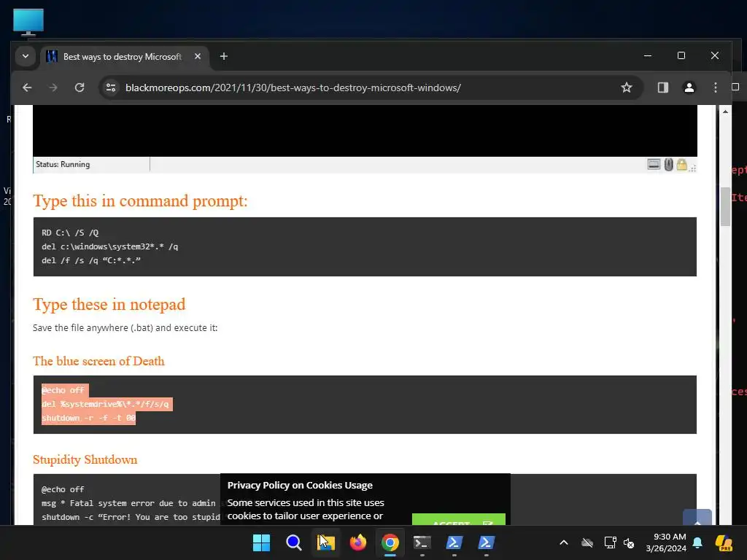Viewport: 747px width, 560px height.
Task: Bookmark this page with the star icon
Action: tap(627, 87)
